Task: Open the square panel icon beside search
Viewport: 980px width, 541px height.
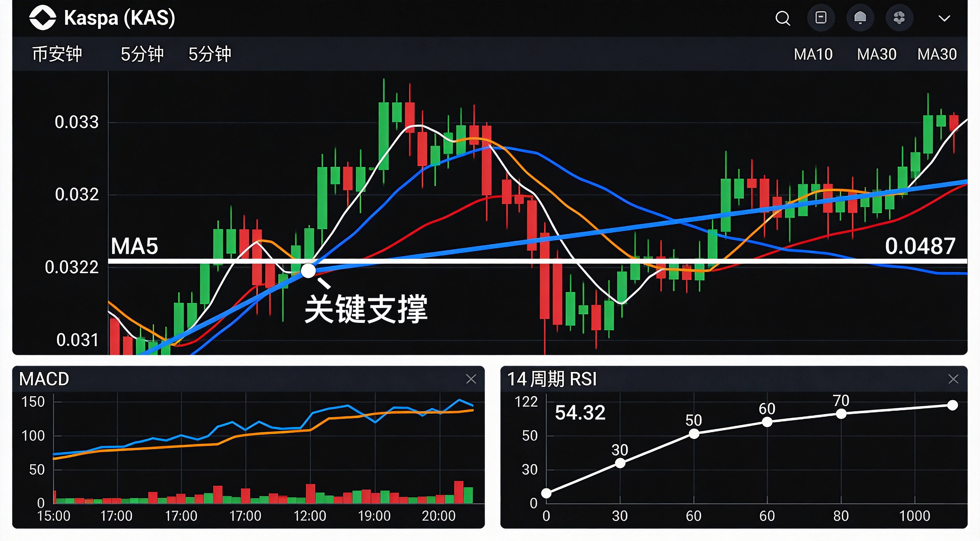Action: [821, 18]
